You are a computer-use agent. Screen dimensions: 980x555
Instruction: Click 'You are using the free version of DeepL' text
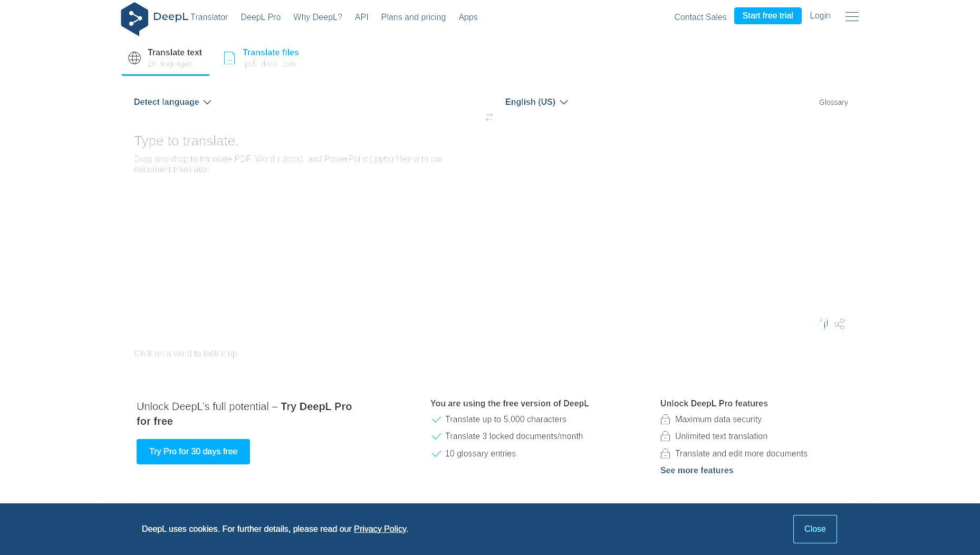(x=510, y=404)
